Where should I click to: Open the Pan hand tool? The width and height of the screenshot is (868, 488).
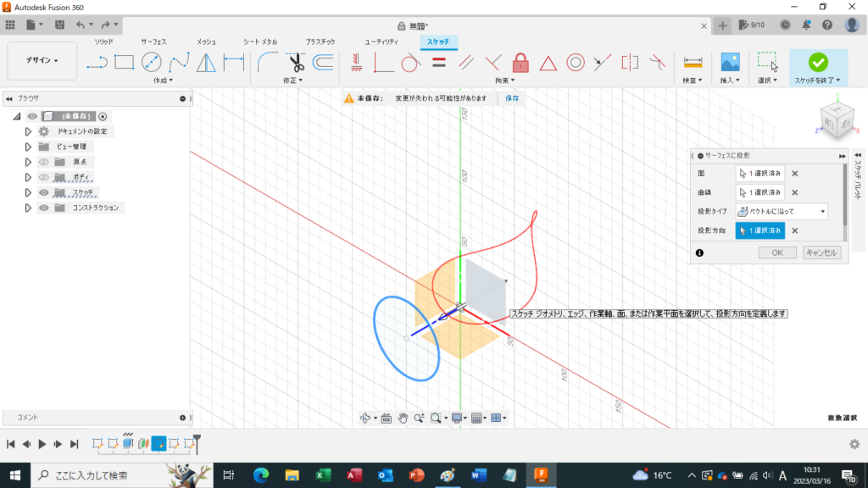point(403,418)
